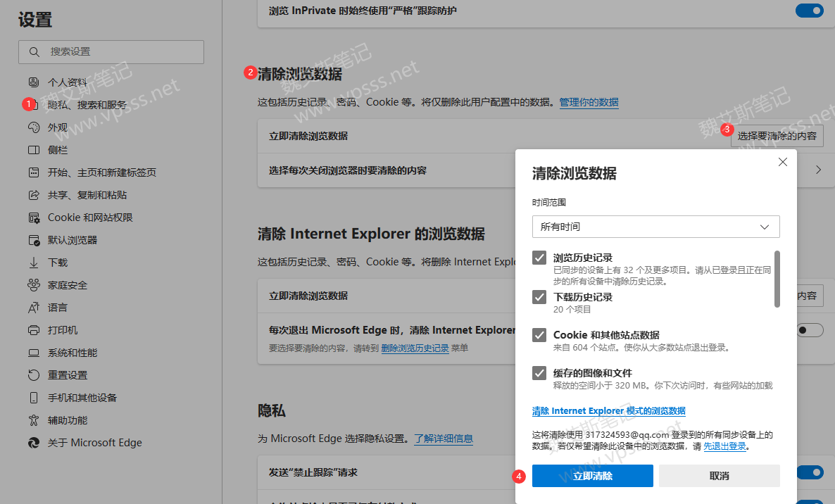Click the 清除浏览数据 section heading
835x504 pixels.
[300, 74]
